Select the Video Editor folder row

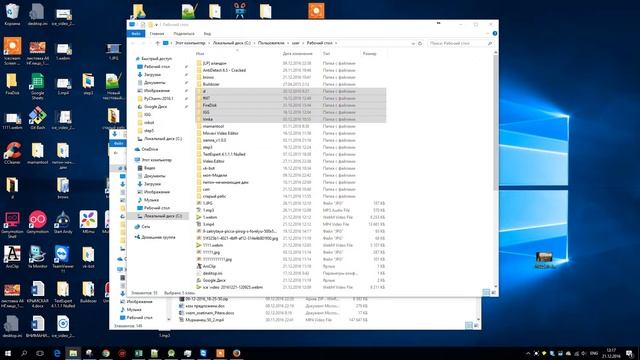click(x=291, y=161)
